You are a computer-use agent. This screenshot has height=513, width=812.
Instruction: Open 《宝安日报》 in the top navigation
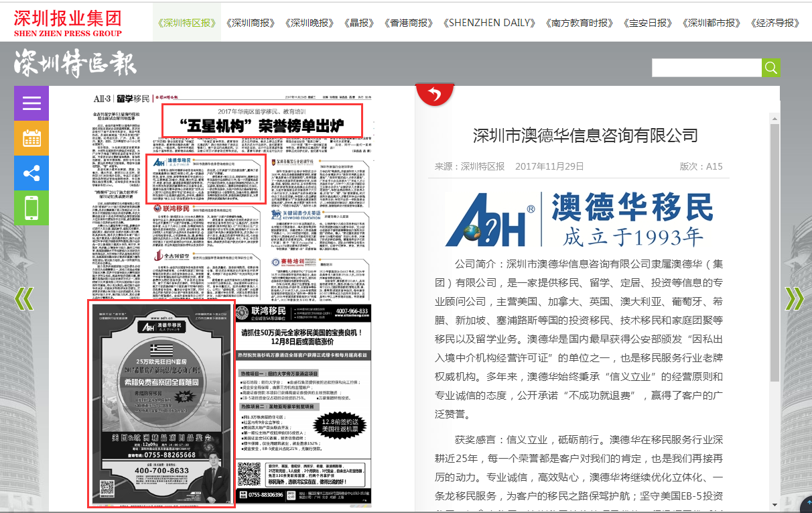tap(647, 22)
